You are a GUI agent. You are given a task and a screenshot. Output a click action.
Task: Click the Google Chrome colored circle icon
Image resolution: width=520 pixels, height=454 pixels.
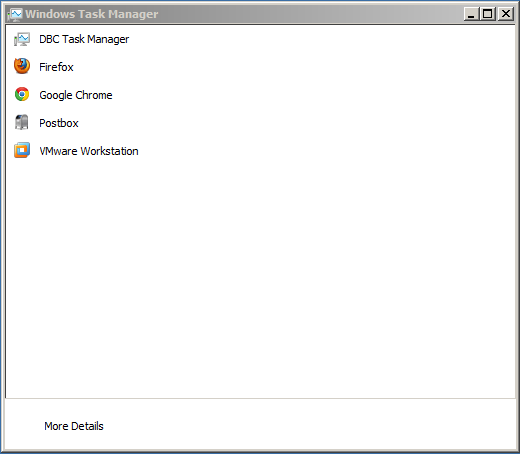[x=22, y=94]
